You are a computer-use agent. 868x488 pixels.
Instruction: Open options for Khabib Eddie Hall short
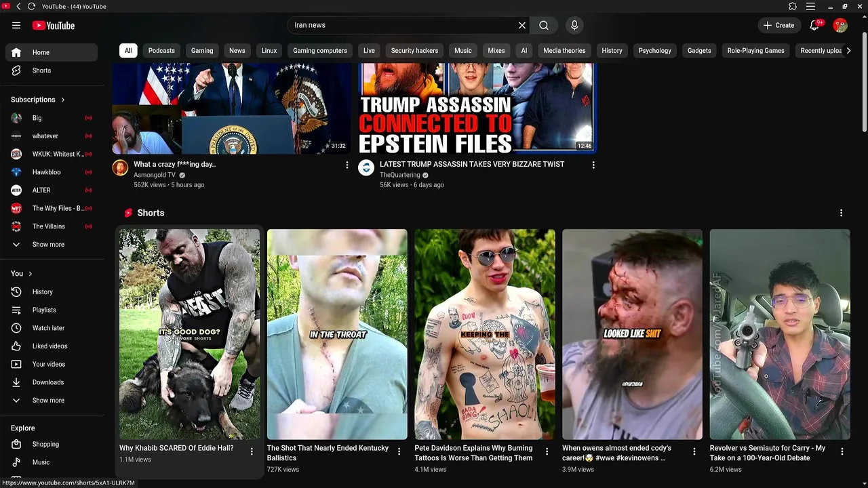(252, 451)
